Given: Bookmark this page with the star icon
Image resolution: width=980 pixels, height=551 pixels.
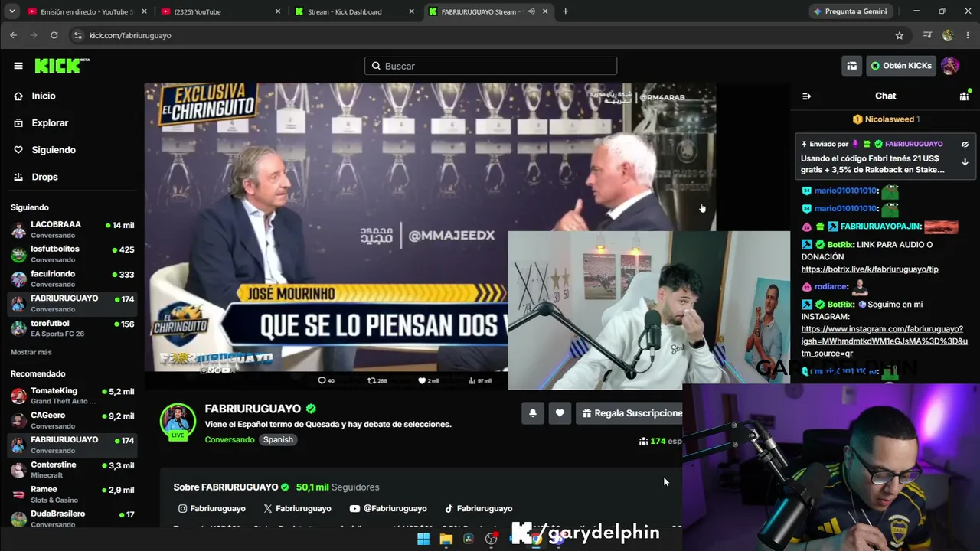Looking at the screenshot, I should (900, 35).
